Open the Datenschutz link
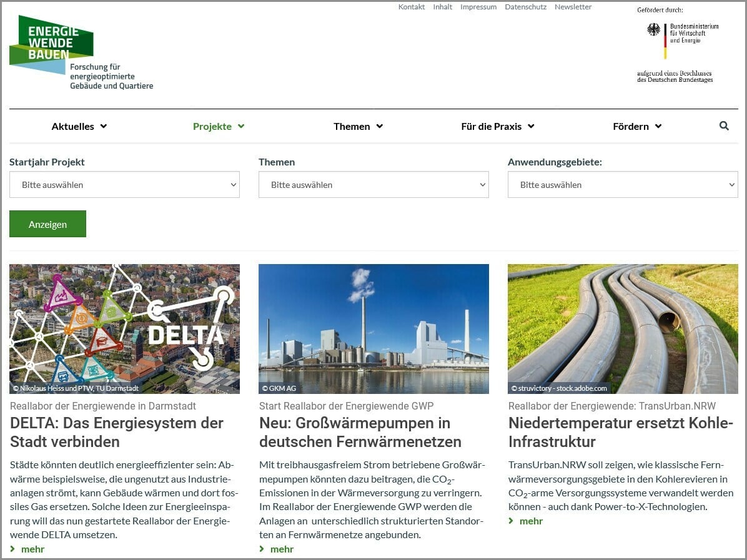Image resolution: width=747 pixels, height=560 pixels. (525, 7)
